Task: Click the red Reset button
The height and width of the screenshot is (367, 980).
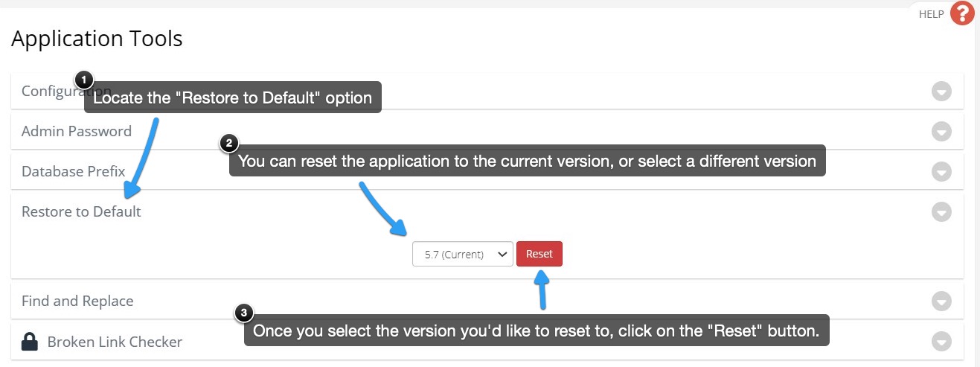Action: click(539, 254)
